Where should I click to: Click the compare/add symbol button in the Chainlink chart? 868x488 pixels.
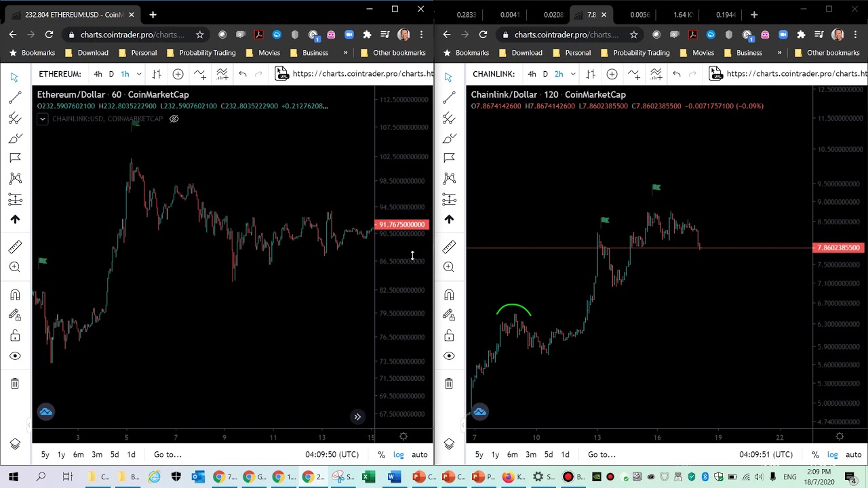(612, 74)
